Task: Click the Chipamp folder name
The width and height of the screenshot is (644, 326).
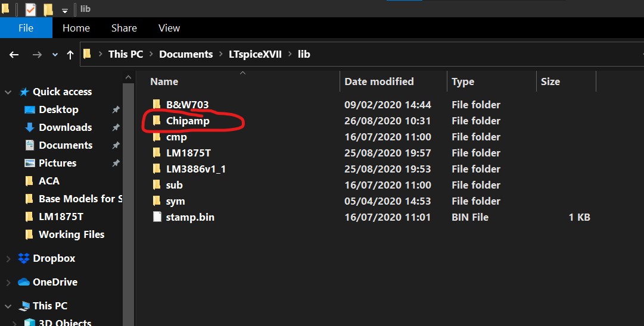Action: 188,121
